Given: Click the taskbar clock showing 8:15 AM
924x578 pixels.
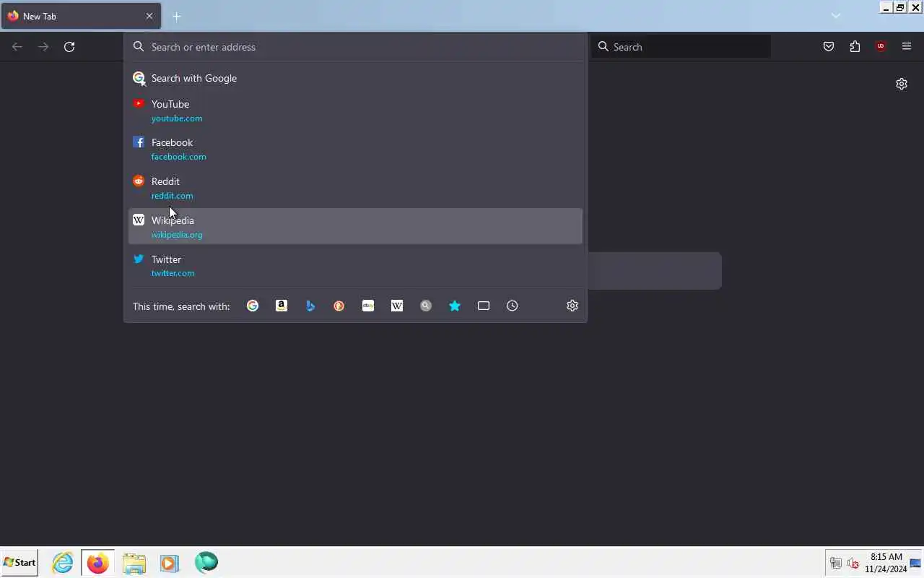Looking at the screenshot, I should pos(886,563).
